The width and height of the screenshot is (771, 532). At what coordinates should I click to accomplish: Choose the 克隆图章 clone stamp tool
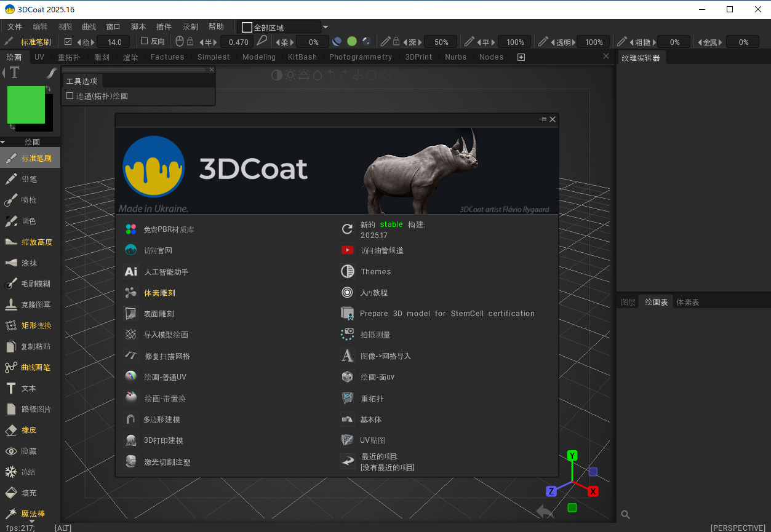[36, 304]
